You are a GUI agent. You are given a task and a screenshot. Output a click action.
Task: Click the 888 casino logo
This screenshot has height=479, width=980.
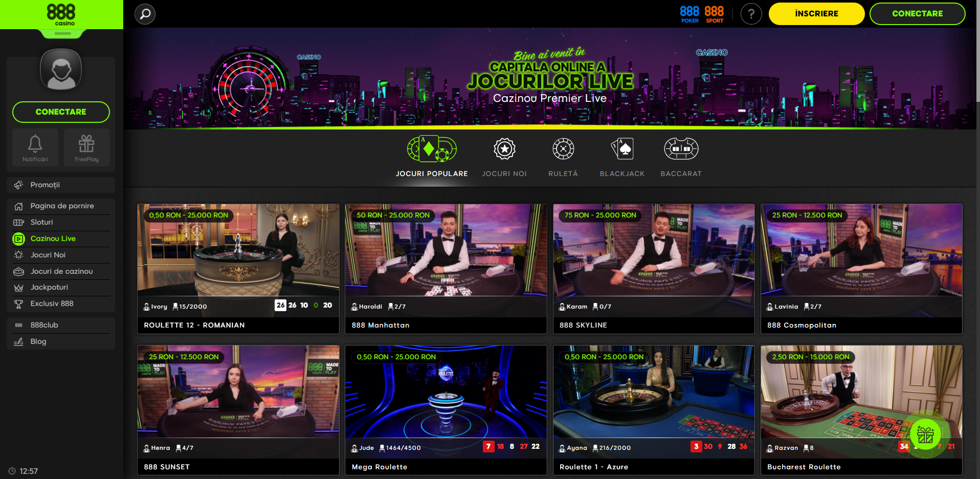[61, 14]
